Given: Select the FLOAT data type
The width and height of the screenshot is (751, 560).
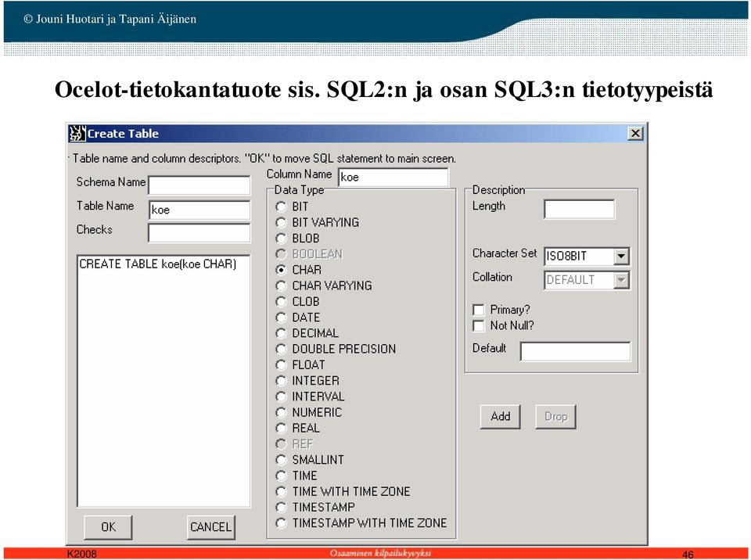Looking at the screenshot, I should [x=281, y=365].
